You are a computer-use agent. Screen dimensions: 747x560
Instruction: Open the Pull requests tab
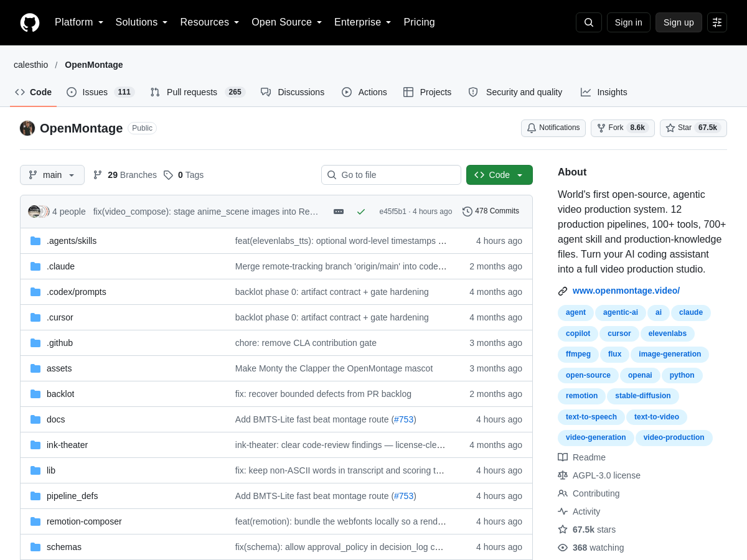pos(198,92)
